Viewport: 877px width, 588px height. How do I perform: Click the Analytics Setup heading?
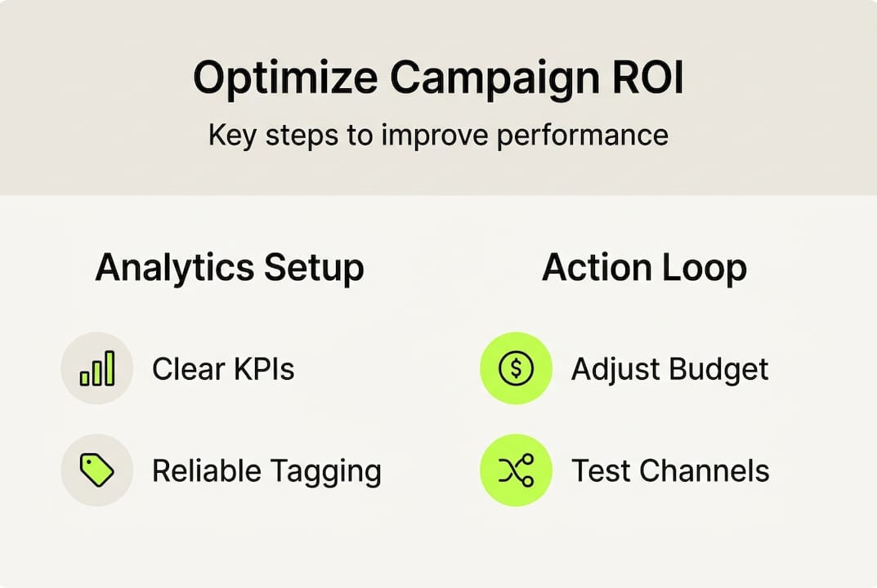[x=230, y=268]
